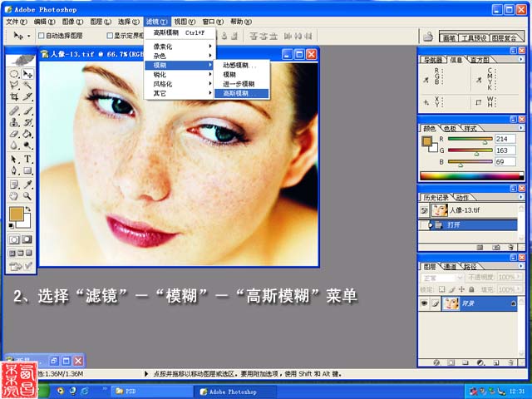Click the B value input field
Image resolution: width=532 pixels, height=399 pixels.
[505, 162]
